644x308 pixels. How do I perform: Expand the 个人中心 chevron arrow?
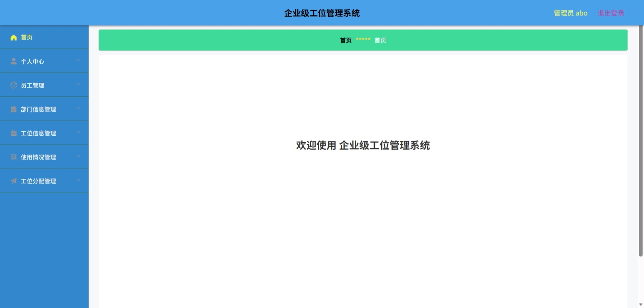click(78, 60)
